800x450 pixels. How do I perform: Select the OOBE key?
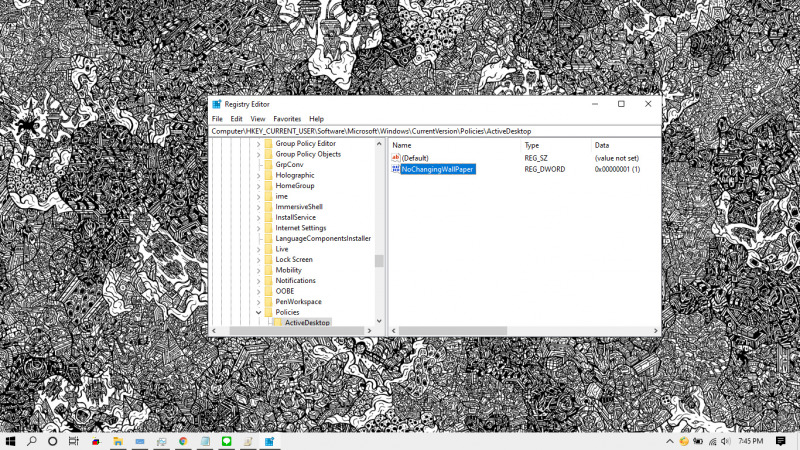(285, 291)
